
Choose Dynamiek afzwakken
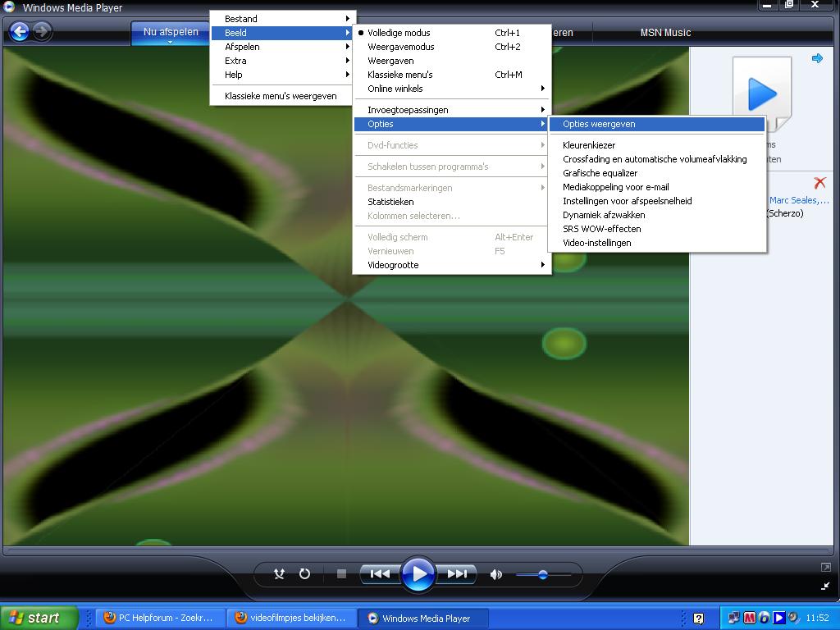(x=657, y=215)
